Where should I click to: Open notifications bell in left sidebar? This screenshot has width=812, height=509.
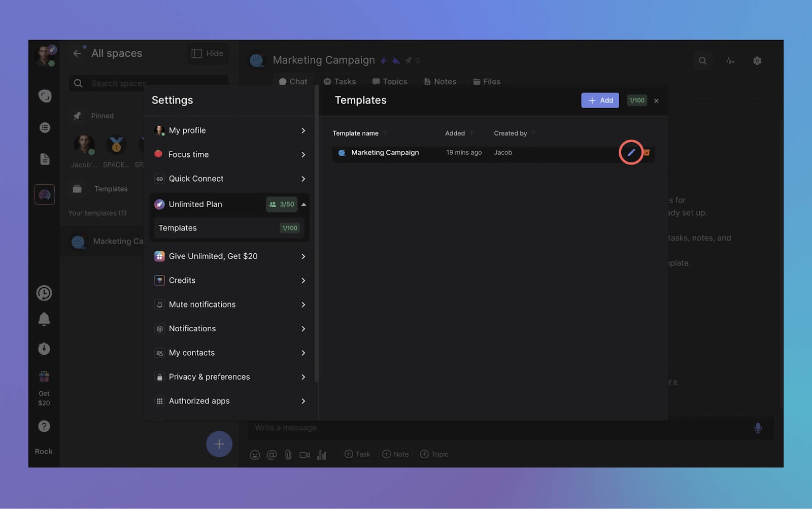pos(44,319)
